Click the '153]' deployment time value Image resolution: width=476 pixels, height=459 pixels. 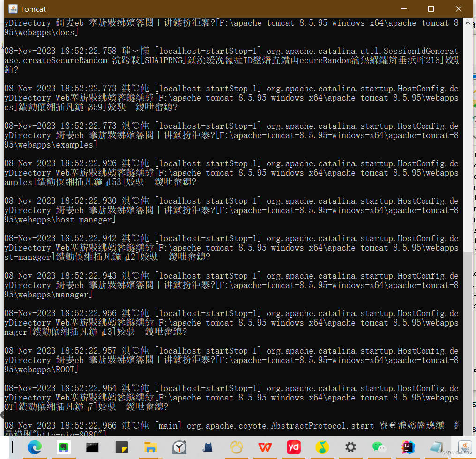pyautogui.click(x=117, y=182)
